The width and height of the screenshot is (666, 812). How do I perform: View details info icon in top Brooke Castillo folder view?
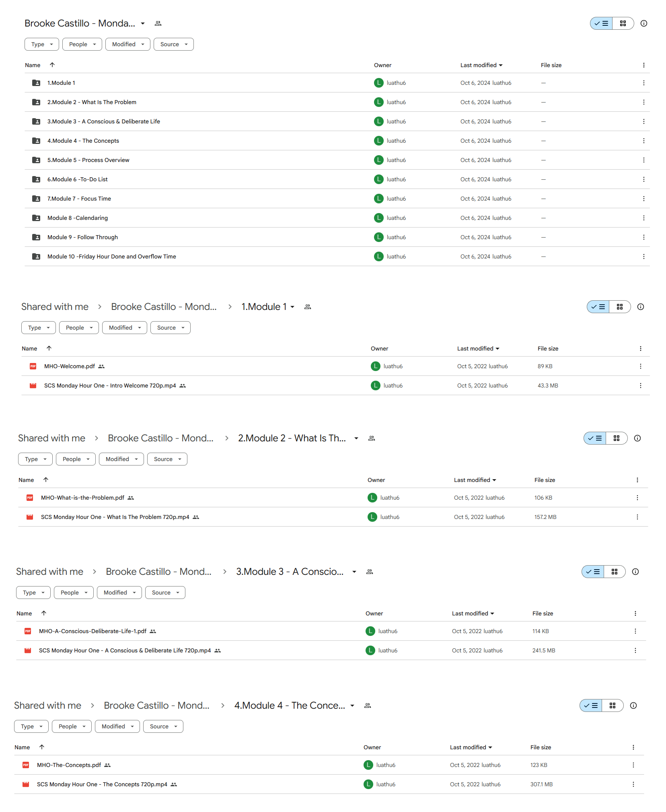pos(643,23)
